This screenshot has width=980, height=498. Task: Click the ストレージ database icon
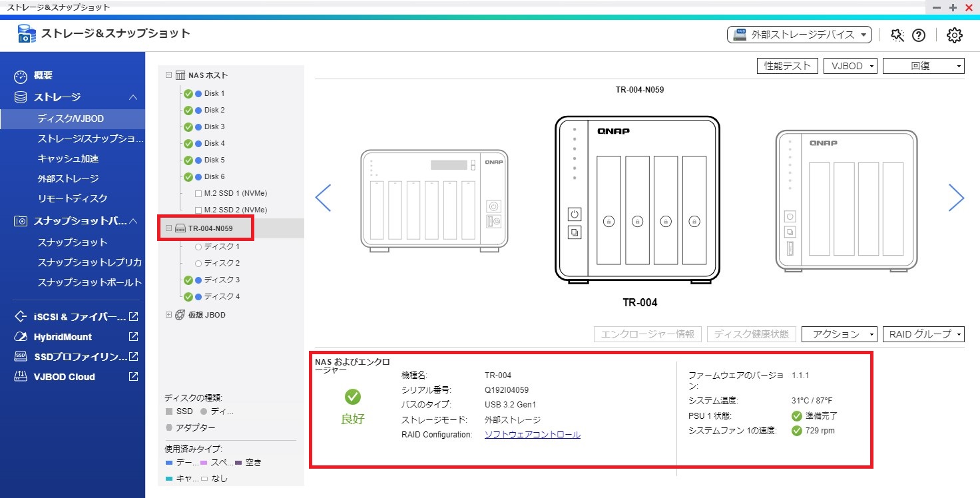pos(21,97)
